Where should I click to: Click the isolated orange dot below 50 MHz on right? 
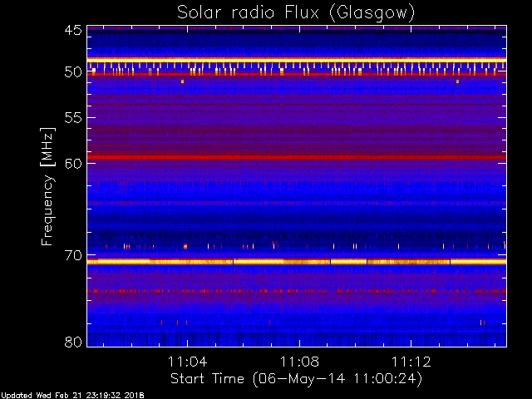[457, 81]
